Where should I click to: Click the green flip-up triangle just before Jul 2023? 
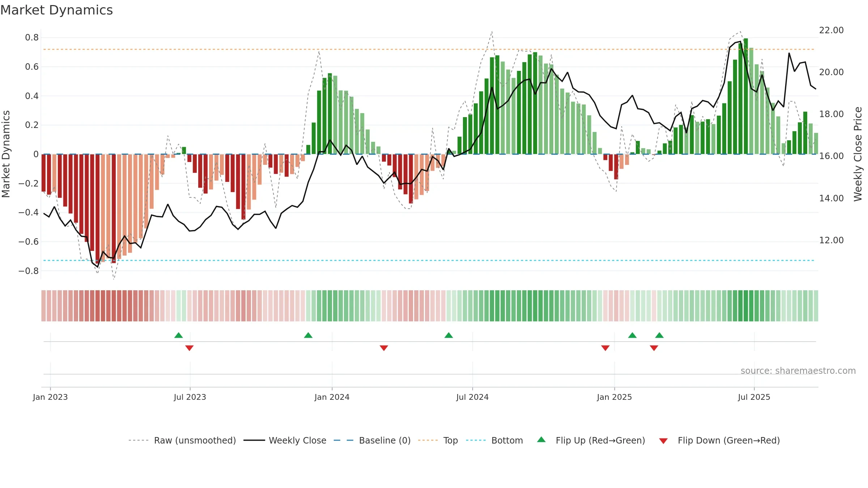point(179,335)
